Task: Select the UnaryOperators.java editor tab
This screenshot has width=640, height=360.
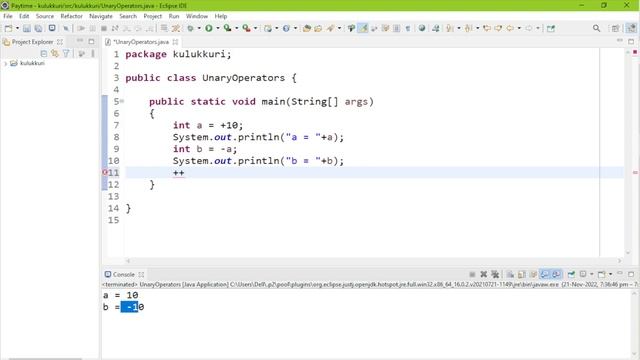Action: click(140, 42)
